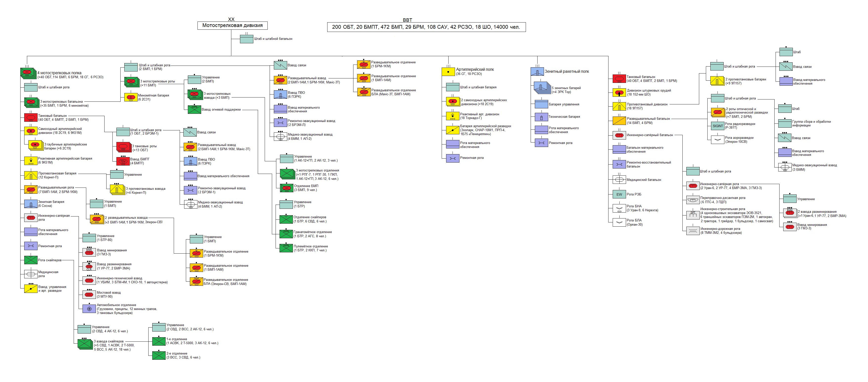Viewport: 868px width, 382px height.
Task: Select the SIGINT radio reconnaissance company icon
Action: tap(717, 126)
